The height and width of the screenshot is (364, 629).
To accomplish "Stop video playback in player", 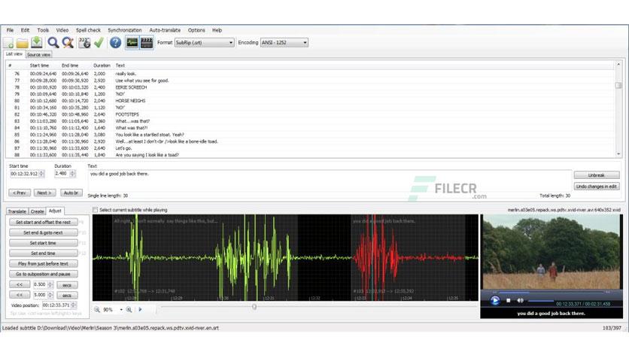I will click(x=509, y=300).
